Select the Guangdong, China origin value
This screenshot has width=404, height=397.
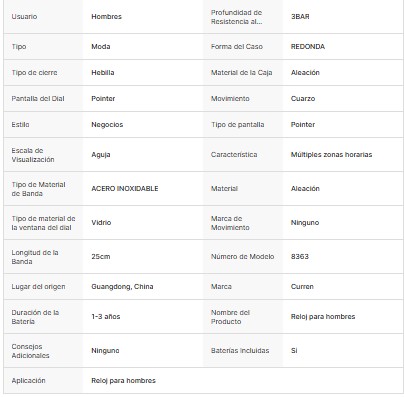(122, 287)
